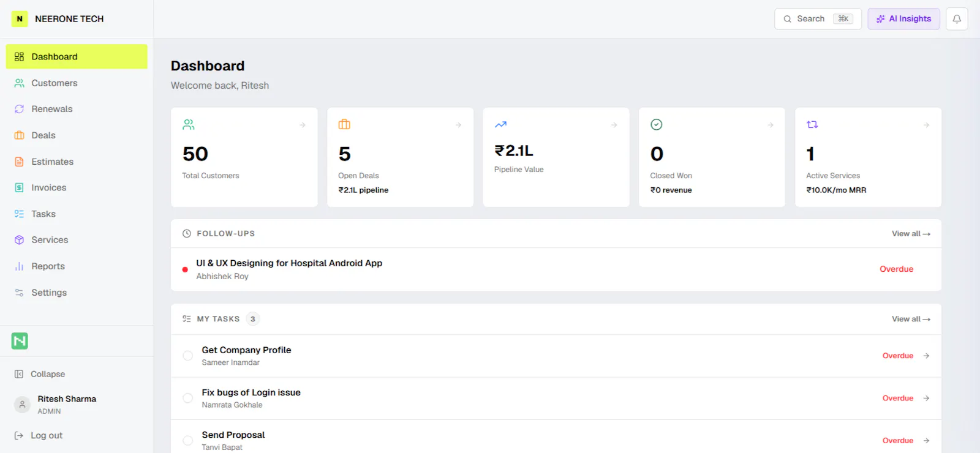This screenshot has width=980, height=453.
Task: Click Overdue on Send Proposal row
Action: coord(898,441)
